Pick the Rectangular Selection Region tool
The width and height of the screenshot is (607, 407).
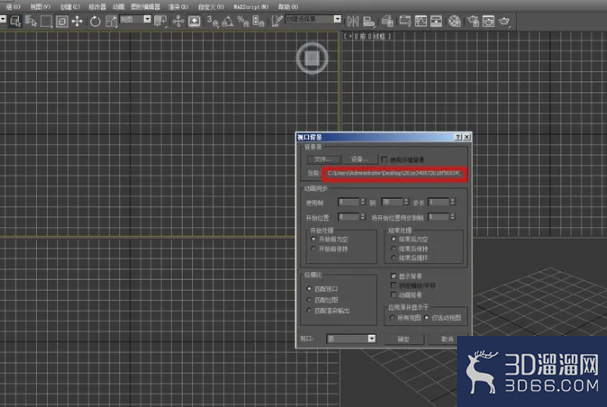click(x=46, y=21)
